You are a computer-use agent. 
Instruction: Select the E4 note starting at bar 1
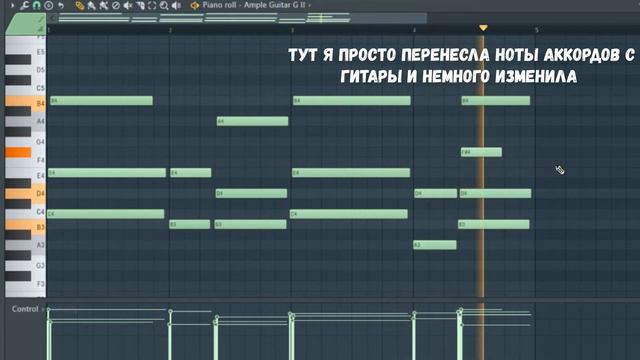(107, 173)
